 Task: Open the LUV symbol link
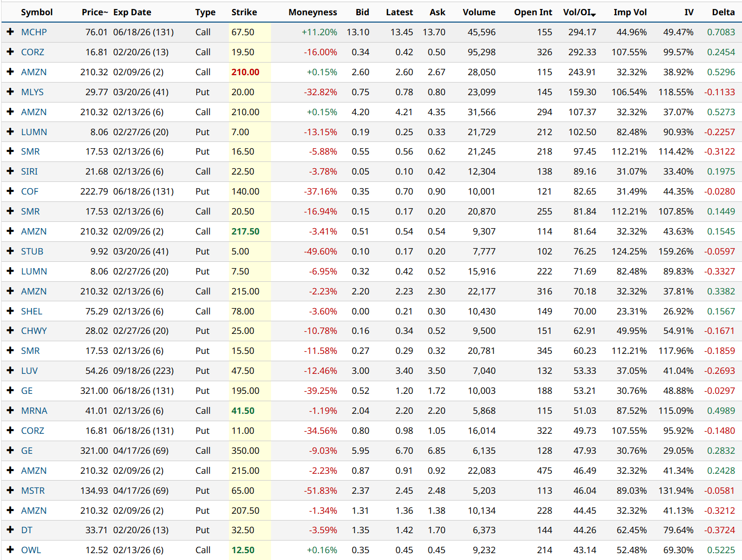pyautogui.click(x=29, y=371)
